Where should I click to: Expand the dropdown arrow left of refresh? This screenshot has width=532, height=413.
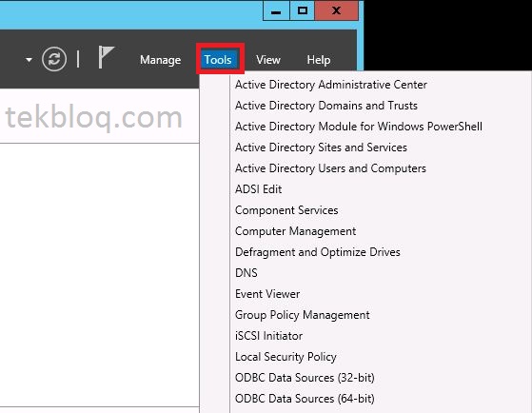pyautogui.click(x=29, y=60)
